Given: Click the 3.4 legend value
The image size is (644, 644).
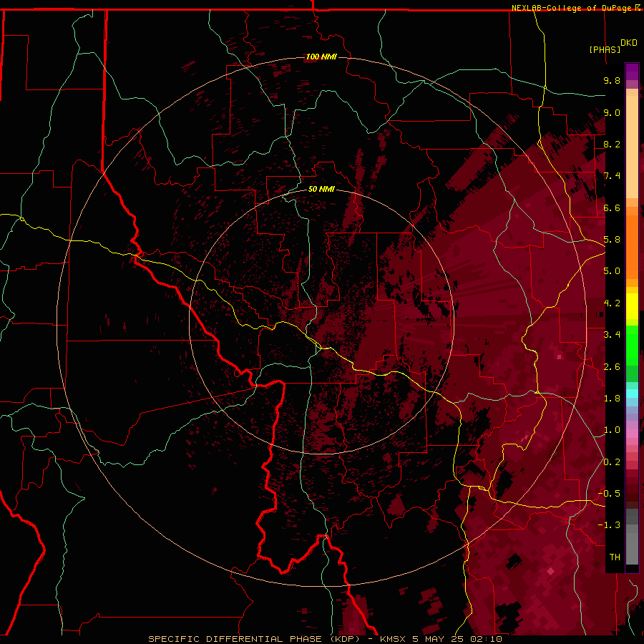Looking at the screenshot, I should (x=612, y=335).
